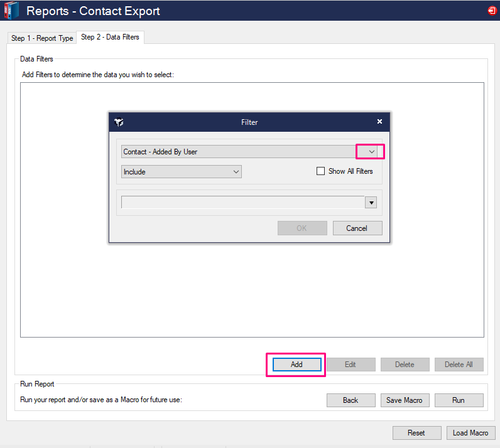This screenshot has height=448, width=500.
Task: Switch to Step 1 - Report Type tab
Action: [42, 38]
